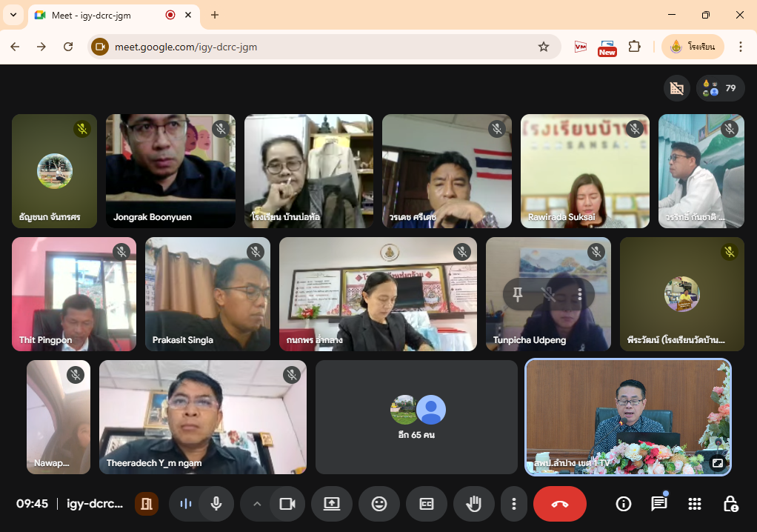Pin the Tunpicha Udpeng video tile

pyautogui.click(x=518, y=294)
